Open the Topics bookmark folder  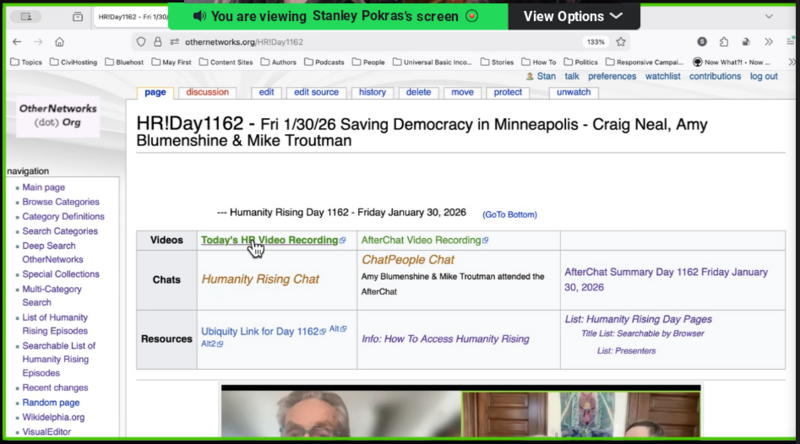[26, 62]
